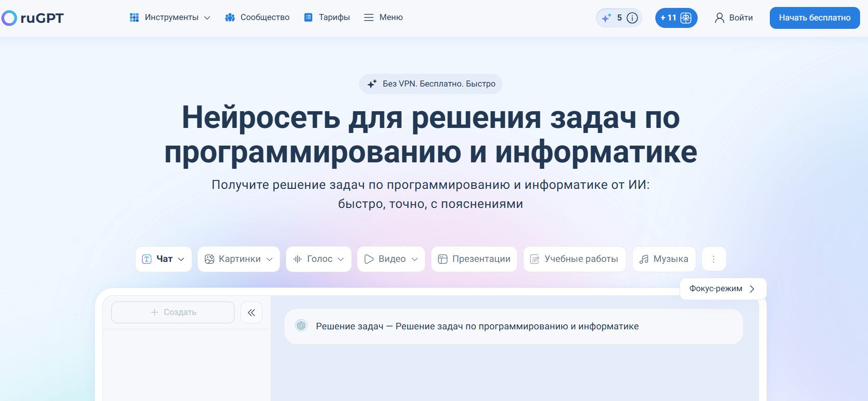Image resolution: width=868 pixels, height=401 pixels.
Task: Open the hamburger Меню
Action: click(383, 18)
